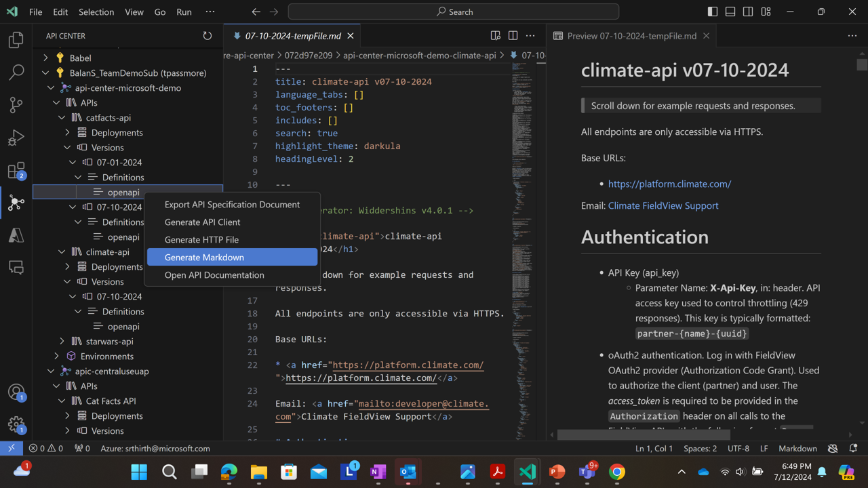Open Run and Debug view

pos(16,137)
